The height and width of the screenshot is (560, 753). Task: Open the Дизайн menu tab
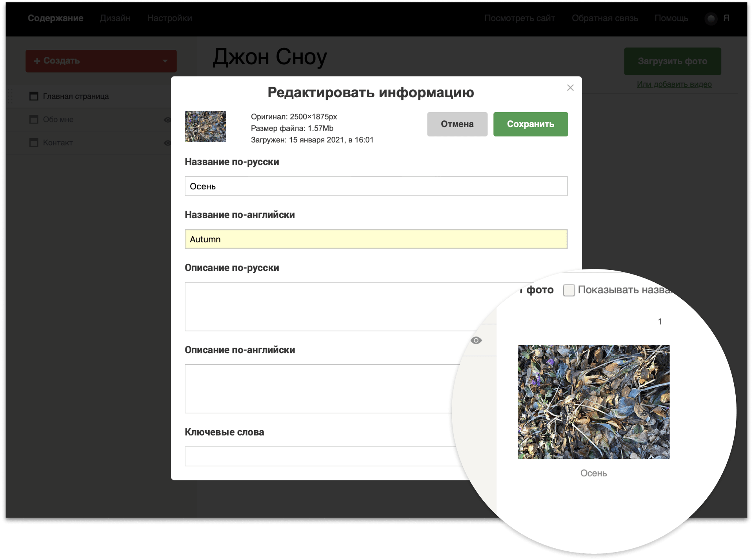pos(115,18)
